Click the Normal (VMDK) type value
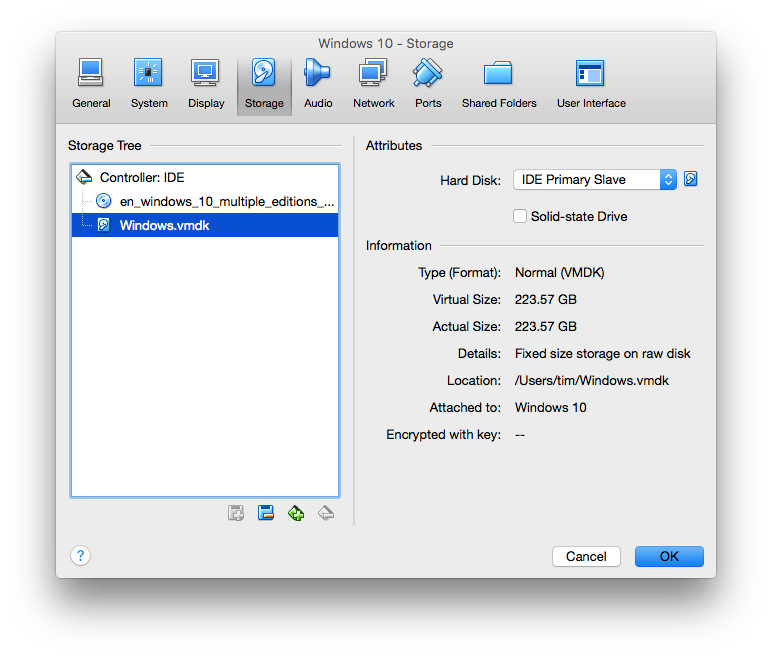The height and width of the screenshot is (658, 772). click(x=559, y=273)
